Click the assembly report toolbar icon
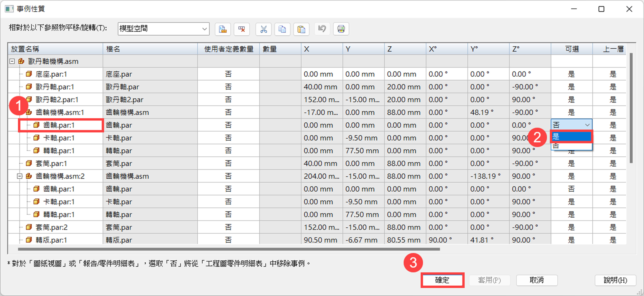This screenshot has height=296, width=644. [223, 29]
